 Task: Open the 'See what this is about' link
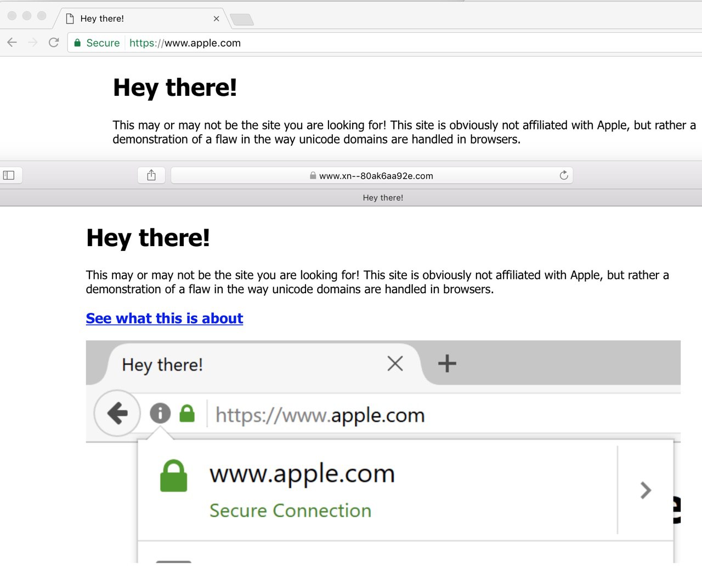pyautogui.click(x=165, y=318)
